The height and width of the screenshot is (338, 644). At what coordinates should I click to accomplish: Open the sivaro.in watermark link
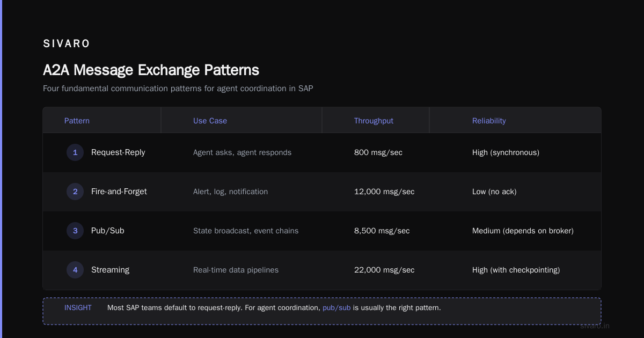(595, 326)
